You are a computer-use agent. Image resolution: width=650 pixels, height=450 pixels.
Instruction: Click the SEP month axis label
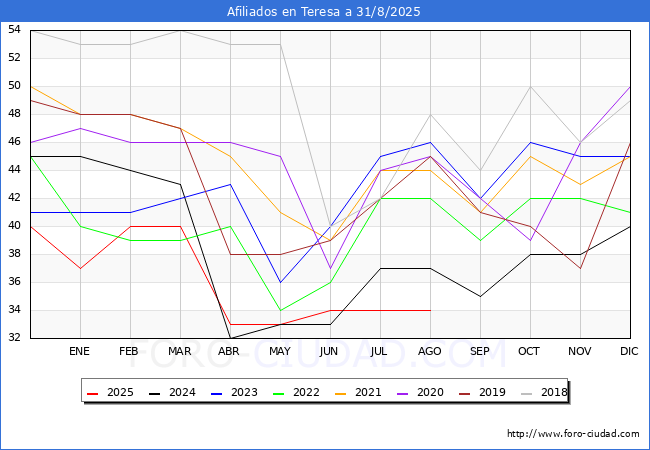(480, 351)
